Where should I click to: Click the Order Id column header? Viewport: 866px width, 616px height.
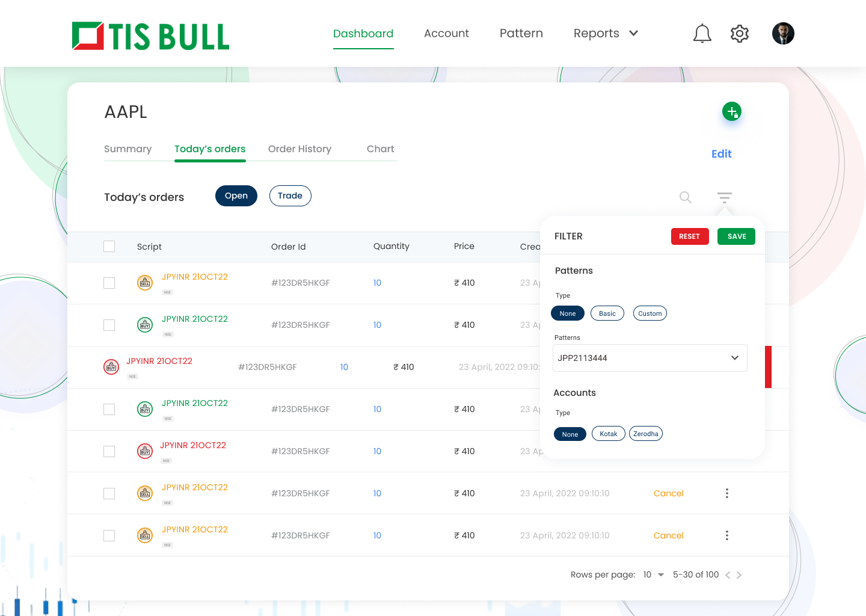288,247
